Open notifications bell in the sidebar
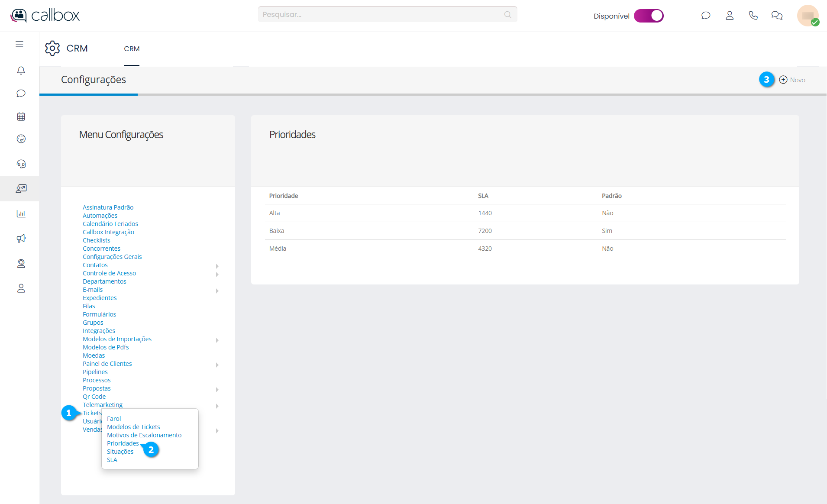Image resolution: width=827 pixels, height=504 pixels. tap(21, 70)
